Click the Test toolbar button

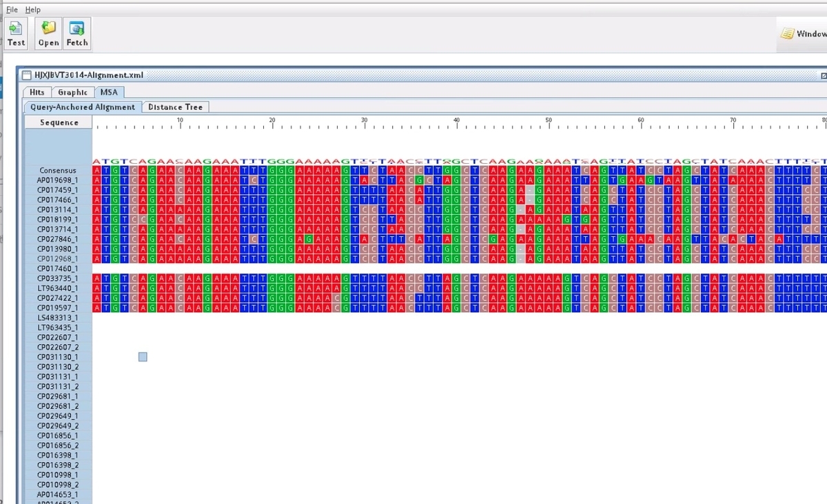[x=16, y=34]
